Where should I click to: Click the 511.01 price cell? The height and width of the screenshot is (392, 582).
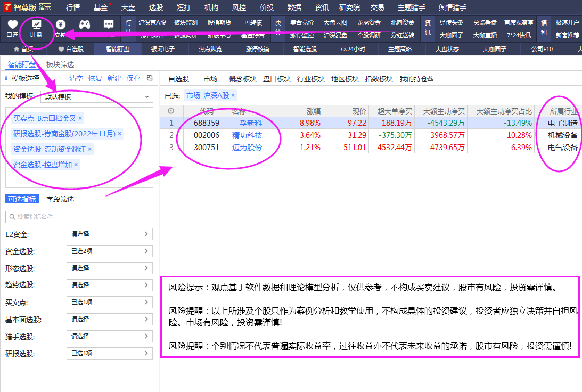(355, 148)
